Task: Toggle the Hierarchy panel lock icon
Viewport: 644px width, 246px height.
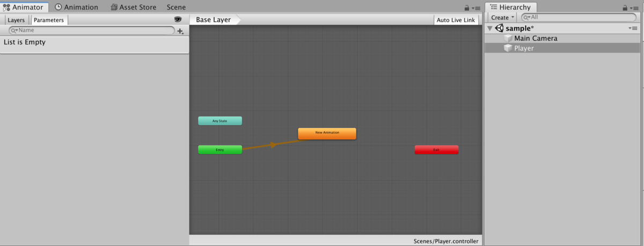Action: coord(625,8)
